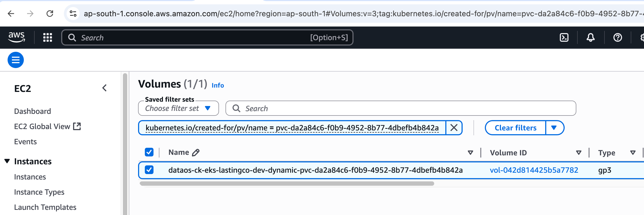The width and height of the screenshot is (644, 215).
Task: Click the Name column pencil edit icon
Action: (x=196, y=153)
